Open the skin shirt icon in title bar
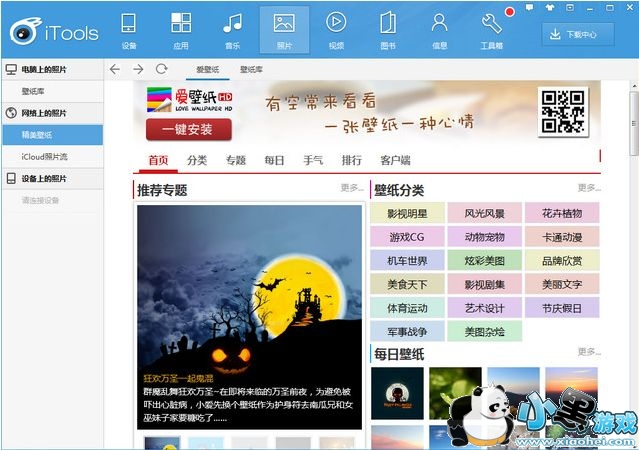Image resolution: width=639 pixels, height=450 pixels. [x=550, y=7]
